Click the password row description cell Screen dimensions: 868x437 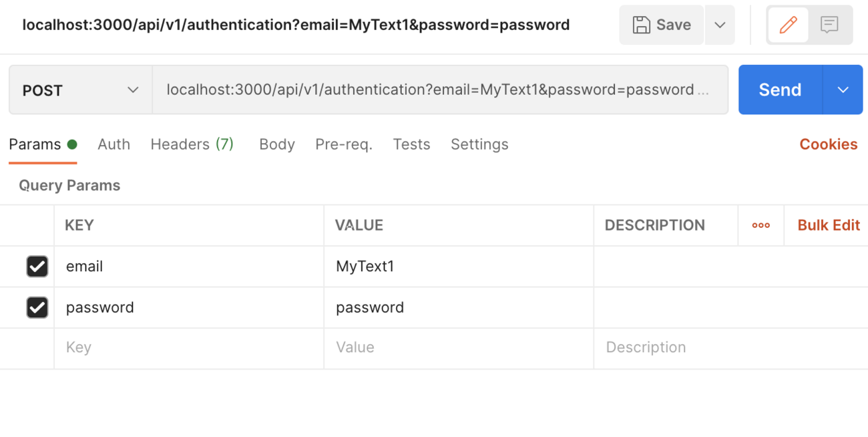coord(731,307)
